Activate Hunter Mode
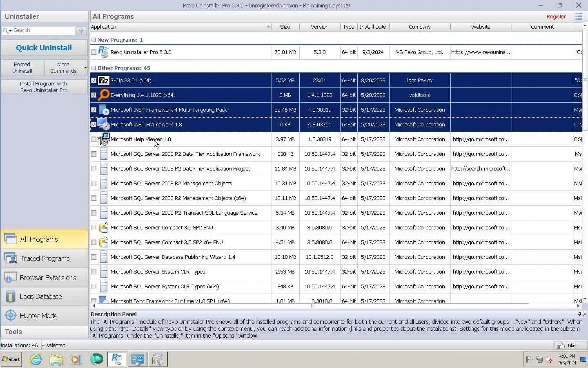 point(44,316)
